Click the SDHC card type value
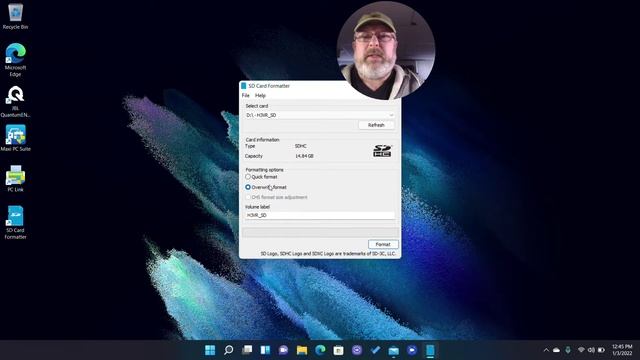 click(x=301, y=146)
